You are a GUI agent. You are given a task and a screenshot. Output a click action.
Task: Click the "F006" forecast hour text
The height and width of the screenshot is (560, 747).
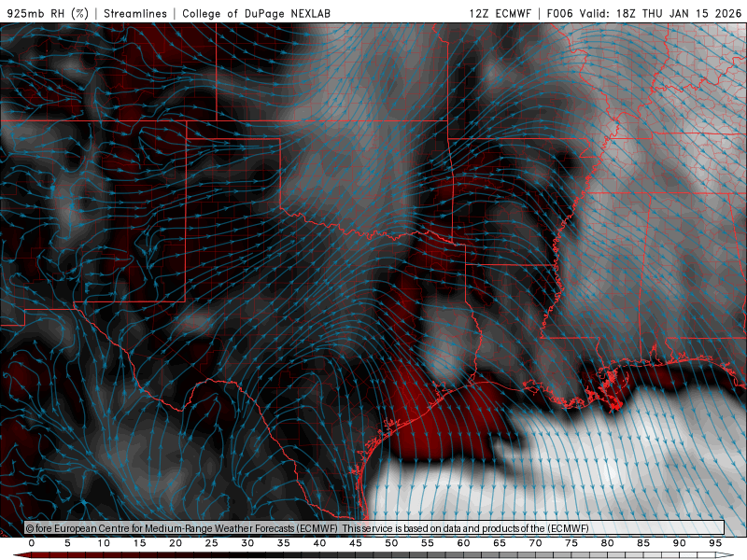(559, 13)
